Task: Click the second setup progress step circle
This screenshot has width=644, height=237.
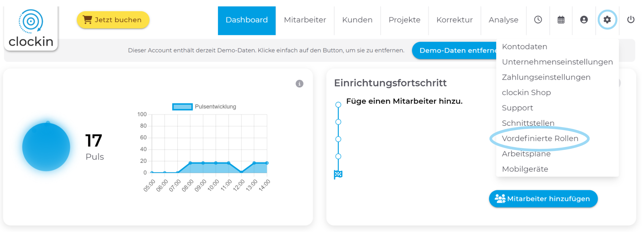Action: (x=338, y=122)
